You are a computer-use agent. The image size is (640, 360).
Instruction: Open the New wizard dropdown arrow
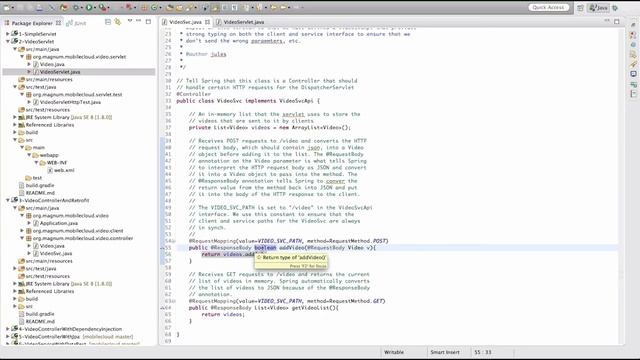[13, 7]
